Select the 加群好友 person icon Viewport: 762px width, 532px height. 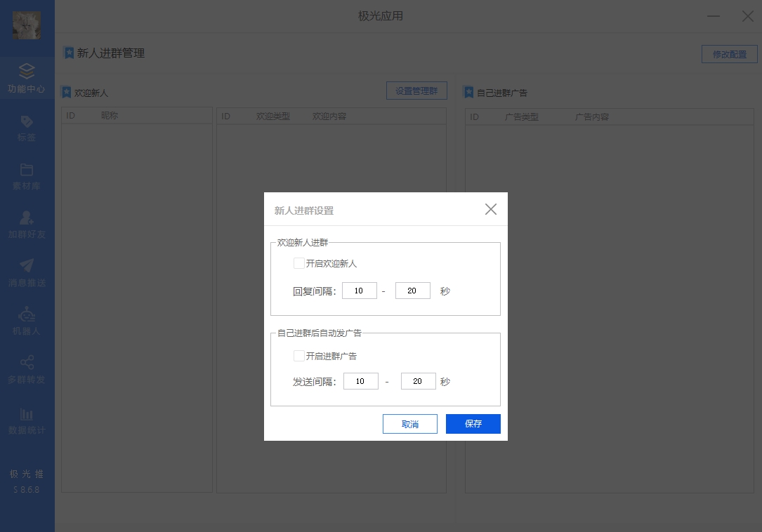coord(27,218)
